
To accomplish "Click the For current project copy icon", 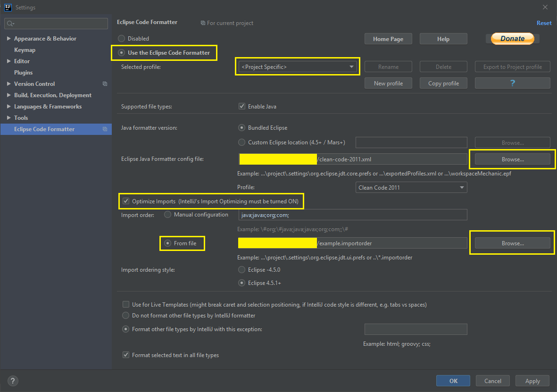I will point(203,23).
